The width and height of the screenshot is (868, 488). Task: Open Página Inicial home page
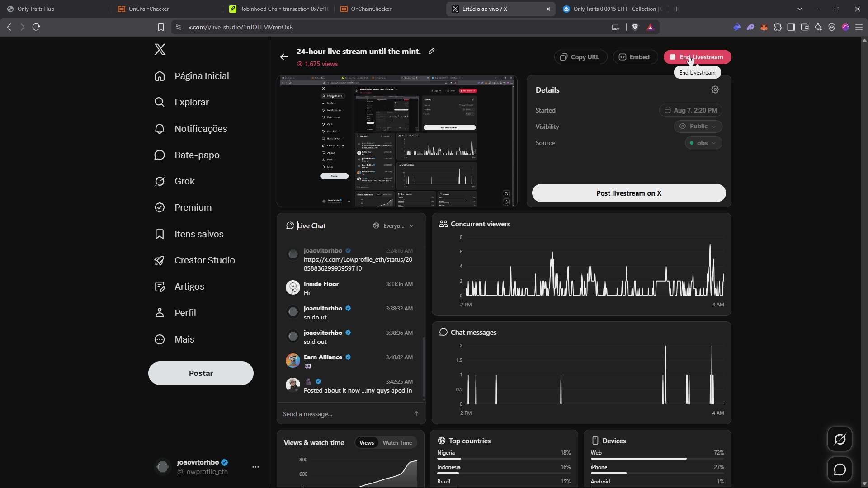(x=192, y=76)
